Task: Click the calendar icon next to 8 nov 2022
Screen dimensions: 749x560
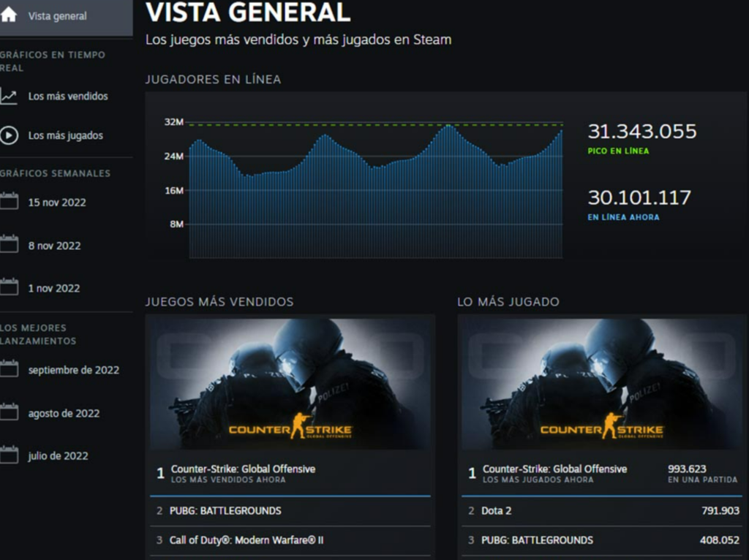Action: [9, 245]
